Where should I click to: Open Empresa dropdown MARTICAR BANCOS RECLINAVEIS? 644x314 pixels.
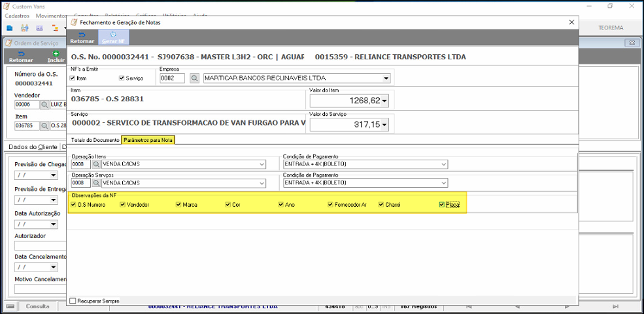[x=386, y=78]
